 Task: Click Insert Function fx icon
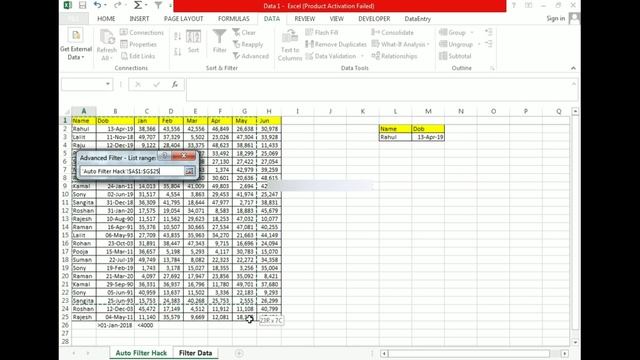pos(175,84)
